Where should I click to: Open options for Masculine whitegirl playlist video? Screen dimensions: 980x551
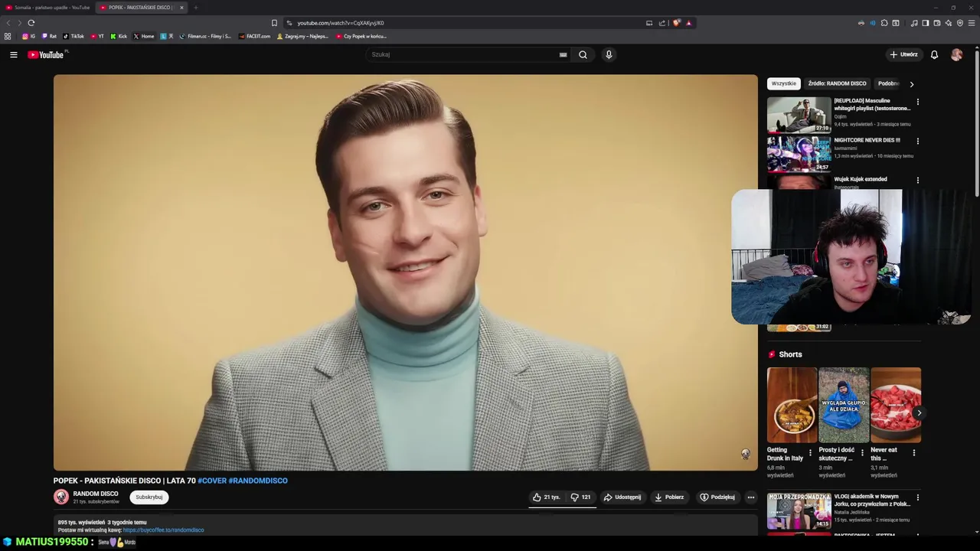(x=917, y=102)
